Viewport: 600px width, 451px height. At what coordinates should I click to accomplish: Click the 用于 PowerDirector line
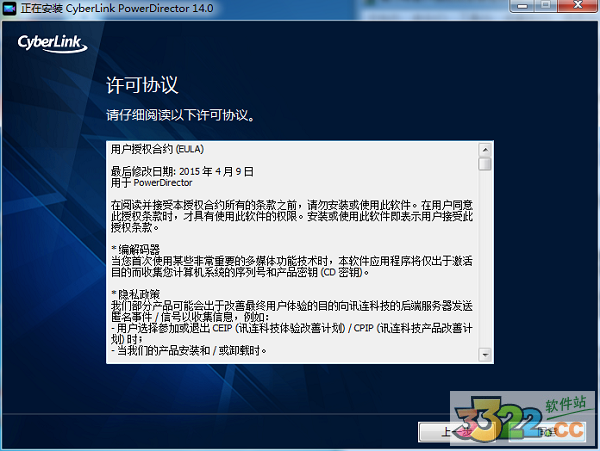(x=152, y=183)
